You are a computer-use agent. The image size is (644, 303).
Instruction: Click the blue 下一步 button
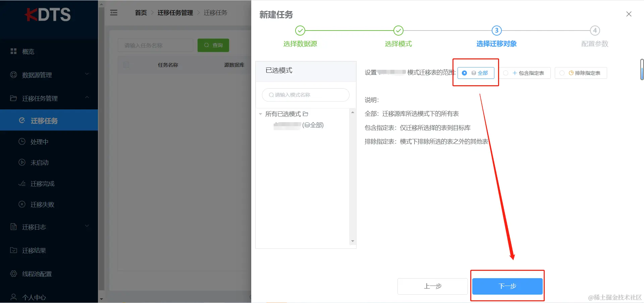click(507, 286)
